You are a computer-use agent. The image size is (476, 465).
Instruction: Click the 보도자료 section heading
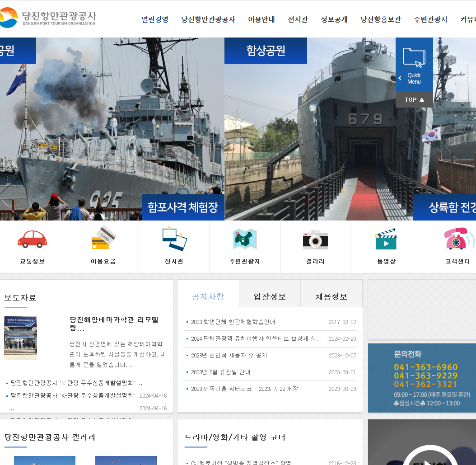tap(20, 298)
